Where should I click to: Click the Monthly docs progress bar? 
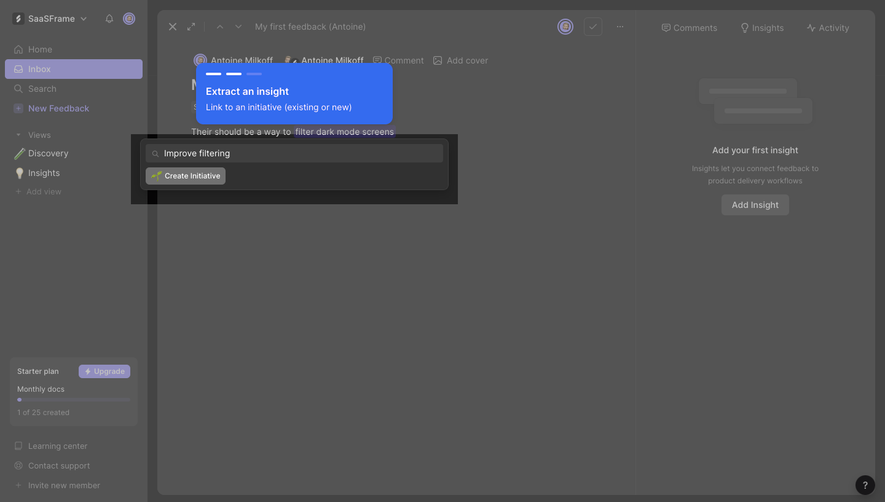[74, 400]
